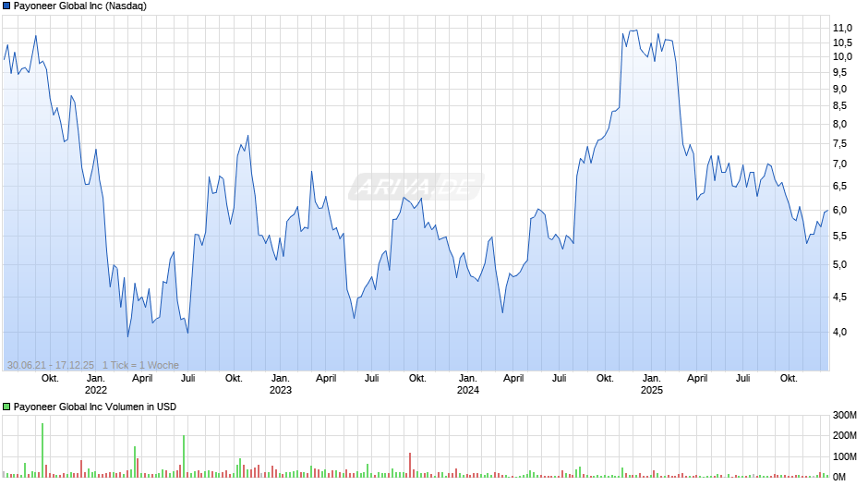Click the date range text '30.06.21 - 17.12.25'
This screenshot has height=486, width=868.
pos(51,365)
